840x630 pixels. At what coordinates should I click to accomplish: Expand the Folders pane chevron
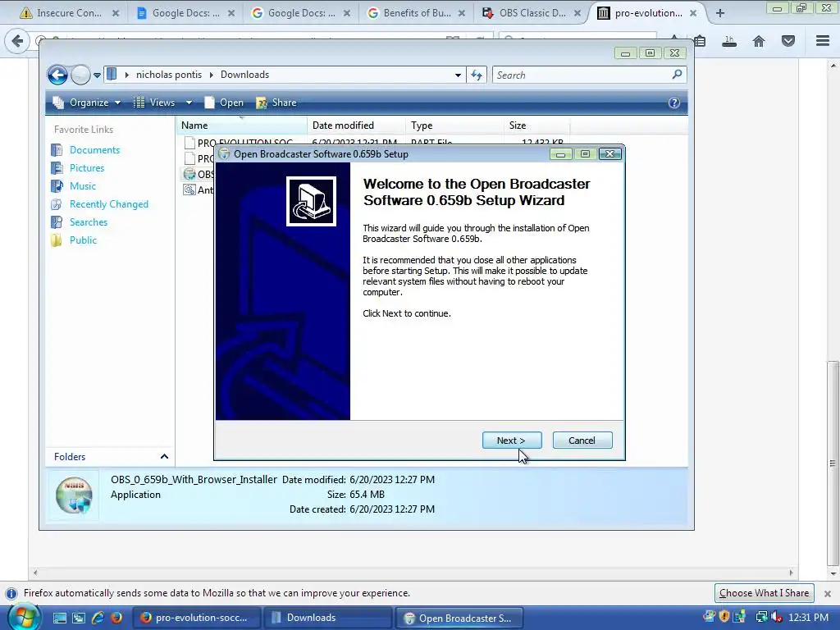[164, 456]
